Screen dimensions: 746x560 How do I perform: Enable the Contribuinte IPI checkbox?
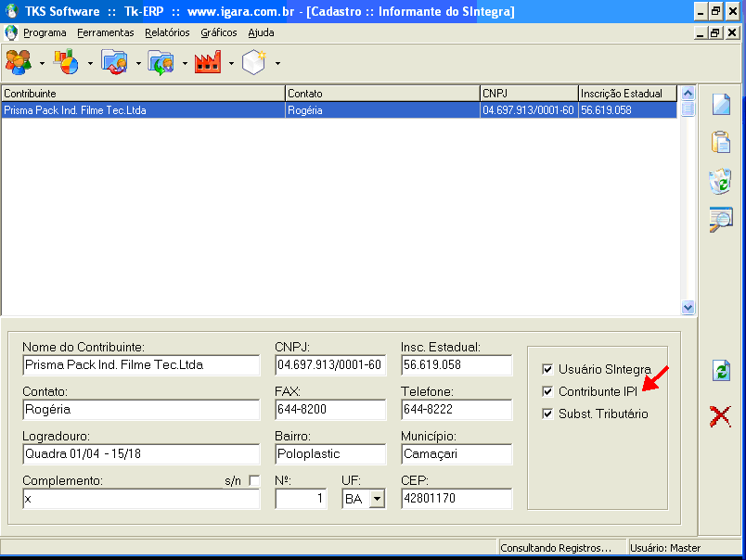coord(547,391)
